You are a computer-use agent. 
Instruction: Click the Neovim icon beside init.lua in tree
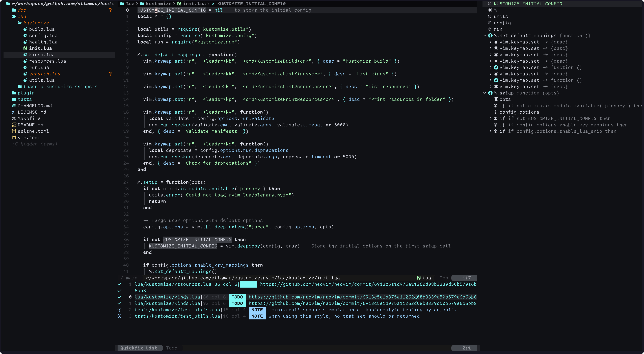coord(25,48)
